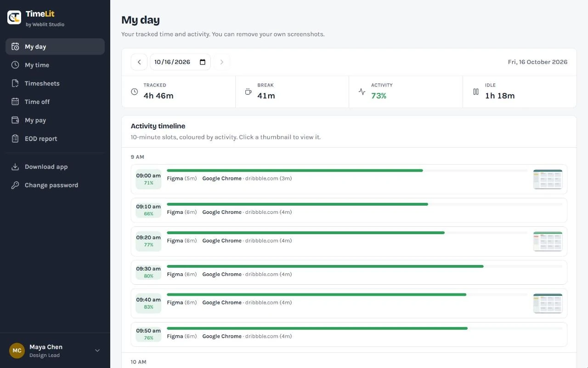Open the My pay section
Image resolution: width=588 pixels, height=368 pixels.
[55, 120]
